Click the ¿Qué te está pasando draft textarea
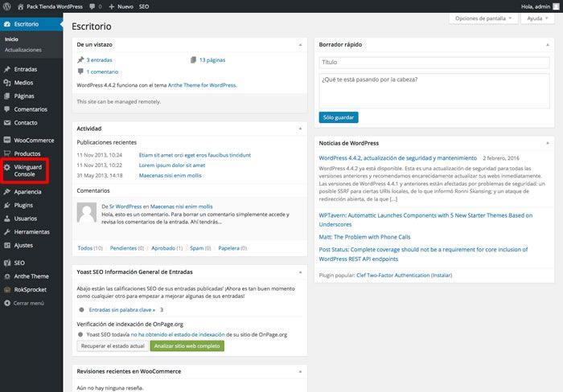The image size is (563, 392). 434,91
